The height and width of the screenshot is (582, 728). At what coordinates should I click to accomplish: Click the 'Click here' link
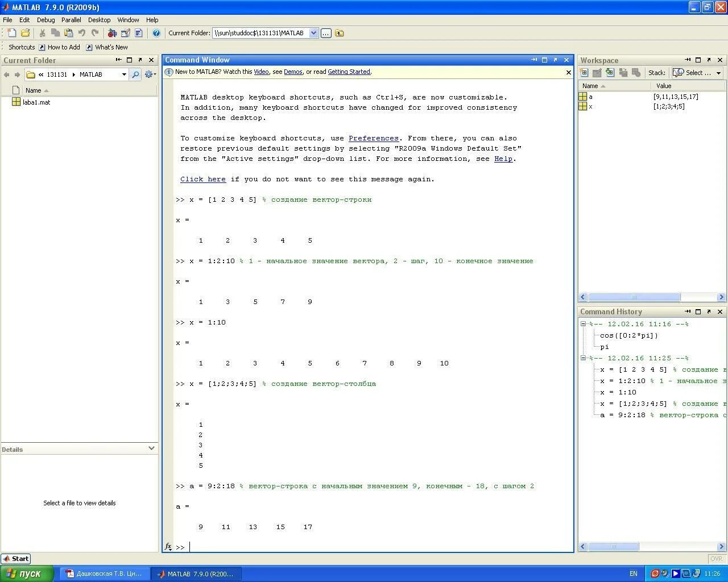coord(203,179)
